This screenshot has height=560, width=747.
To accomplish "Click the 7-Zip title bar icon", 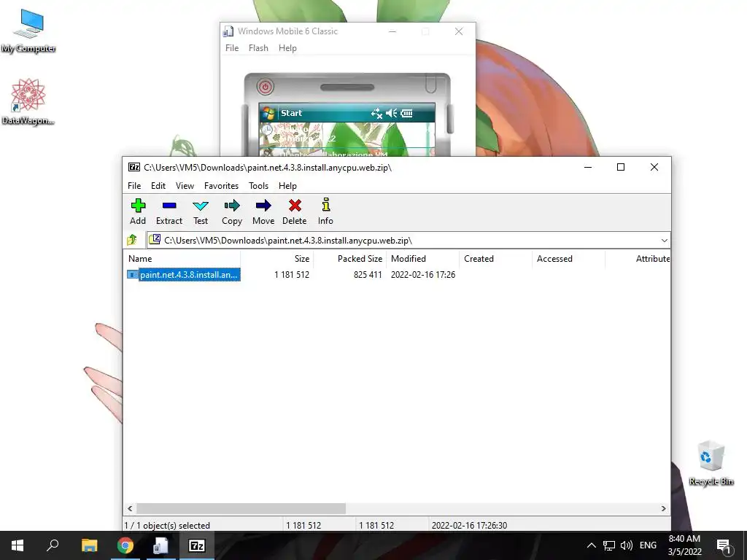I will (134, 167).
